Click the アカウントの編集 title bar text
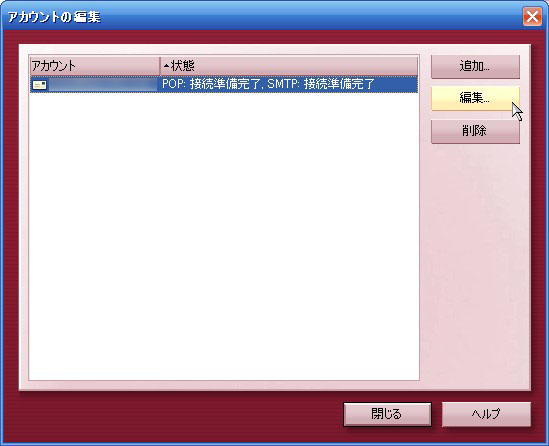 click(54, 17)
